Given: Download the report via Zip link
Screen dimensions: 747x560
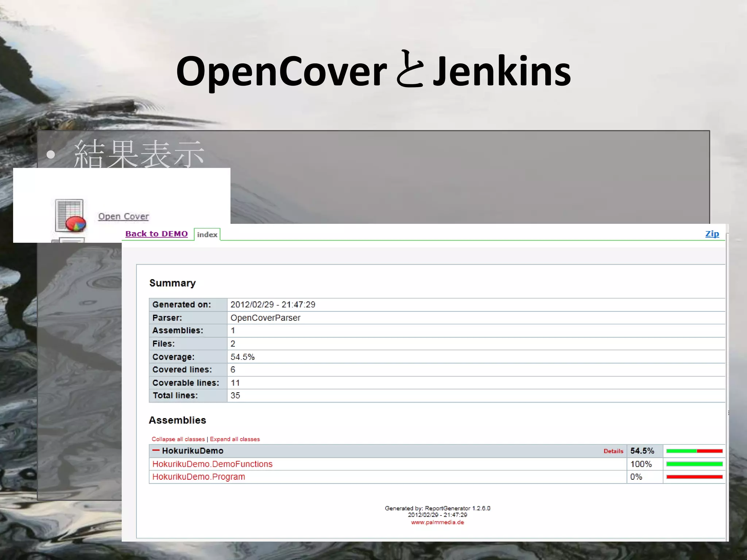Looking at the screenshot, I should click(712, 234).
